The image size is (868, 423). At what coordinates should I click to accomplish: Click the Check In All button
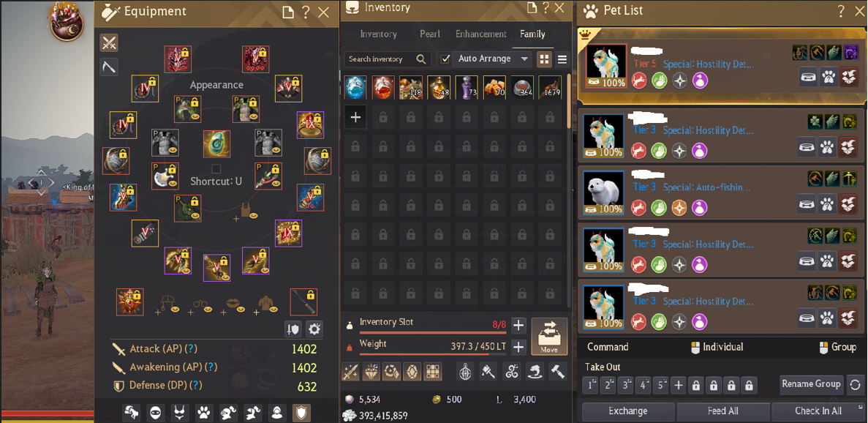pyautogui.click(x=818, y=411)
